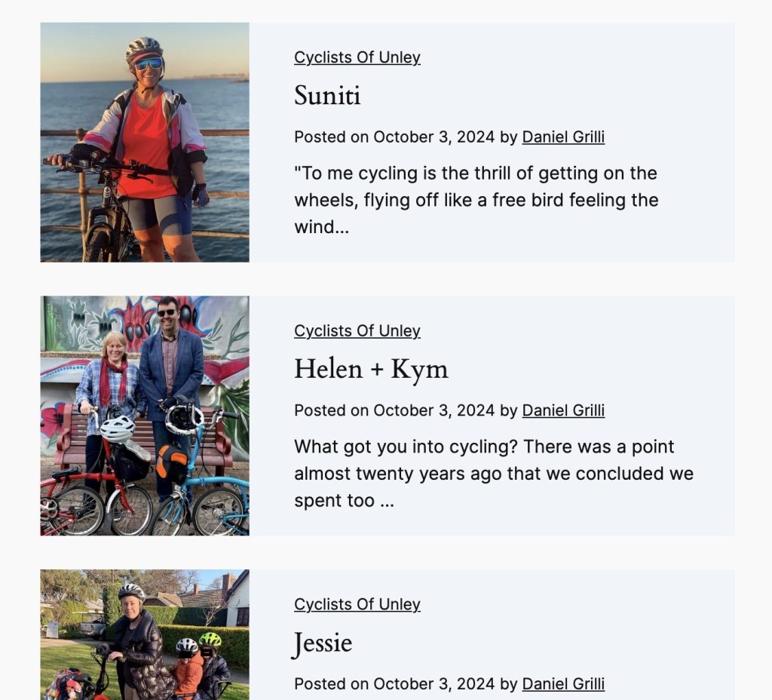Click the October 3, 2024 date under Helen + Kym
The image size is (772, 700).
point(433,410)
